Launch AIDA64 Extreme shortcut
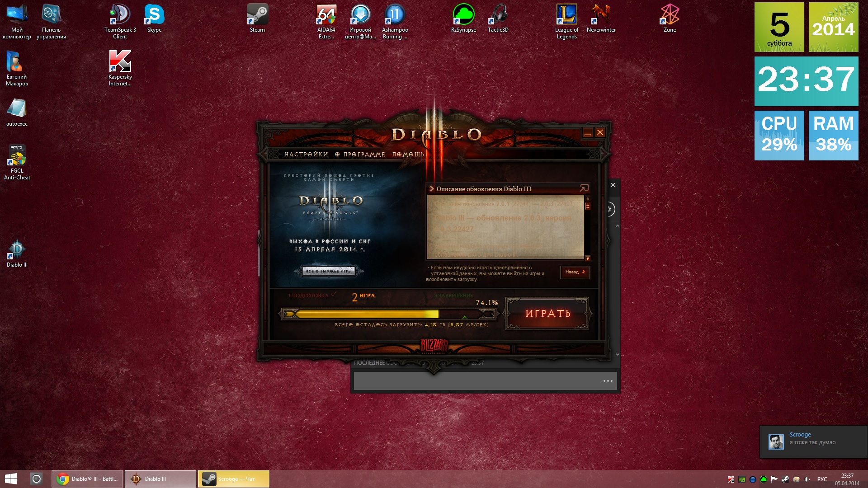Viewport: 868px width, 488px height. coord(326,21)
